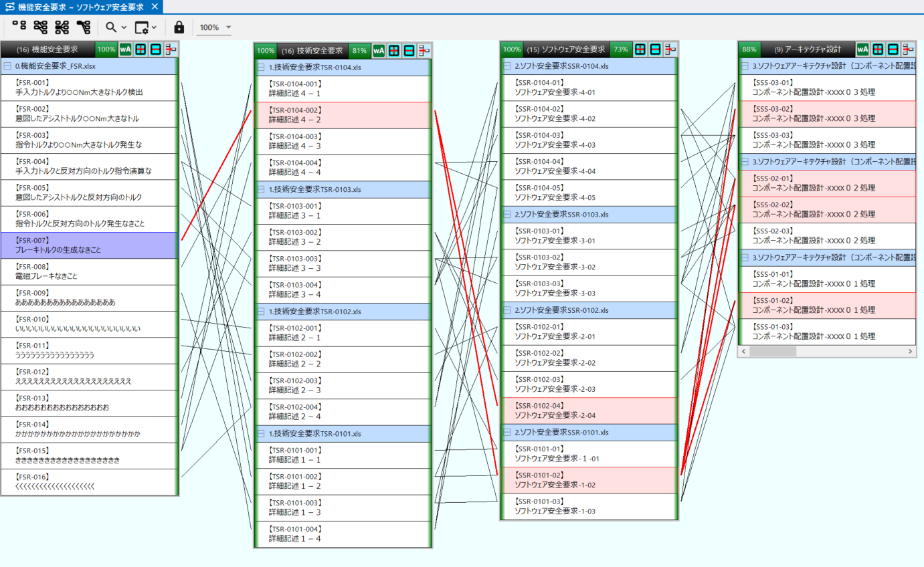924x567 pixels.
Task: Click collapse-all minus icon on ソフトウェア安全要求 panel
Action: [x=656, y=49]
